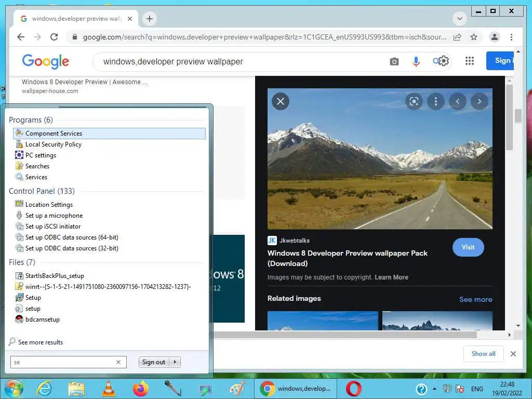Open a new Chrome tab
532x399 pixels.
point(150,19)
